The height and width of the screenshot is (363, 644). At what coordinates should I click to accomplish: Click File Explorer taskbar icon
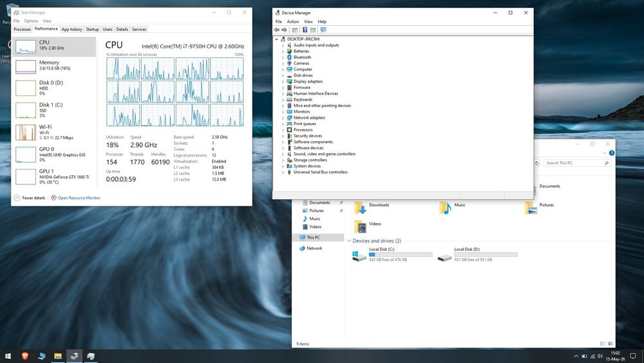coord(58,356)
